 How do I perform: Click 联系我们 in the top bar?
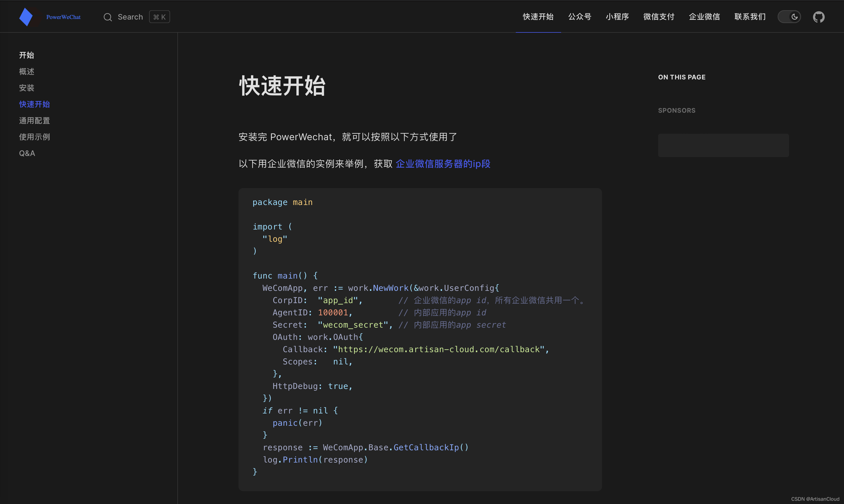(749, 16)
